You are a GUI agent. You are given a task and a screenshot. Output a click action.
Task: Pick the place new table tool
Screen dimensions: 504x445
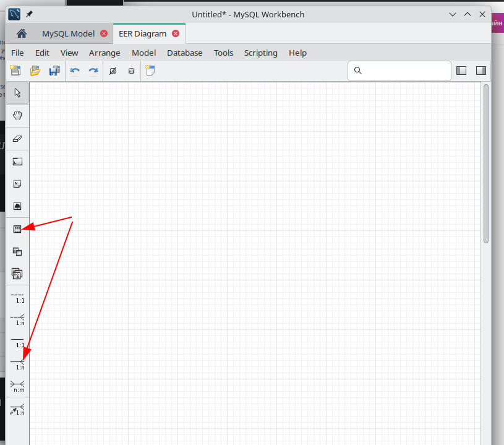click(17, 229)
